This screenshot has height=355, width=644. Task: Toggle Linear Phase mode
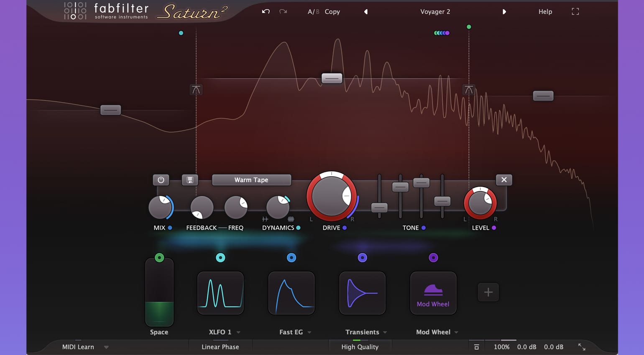point(220,347)
